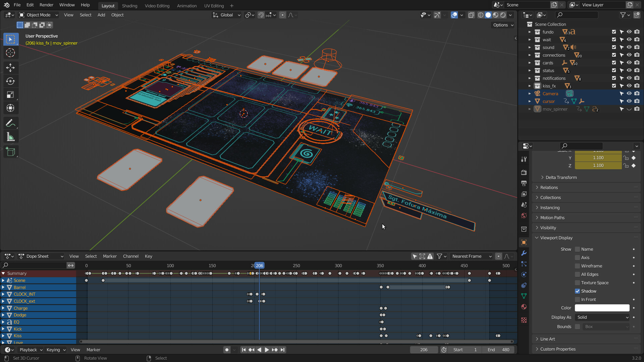
Task: Open the Global transform orientation dropdown
Action: click(226, 15)
